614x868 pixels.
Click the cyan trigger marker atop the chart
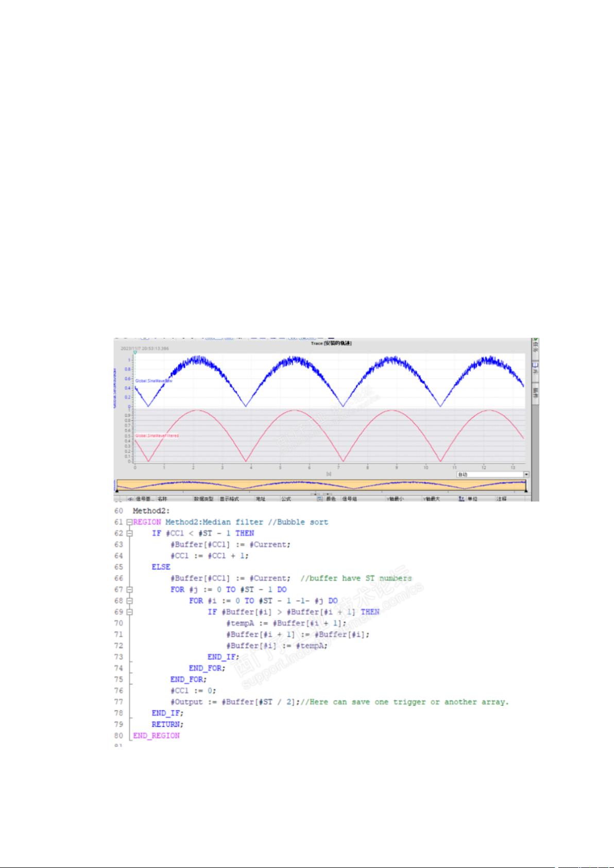coord(135,352)
